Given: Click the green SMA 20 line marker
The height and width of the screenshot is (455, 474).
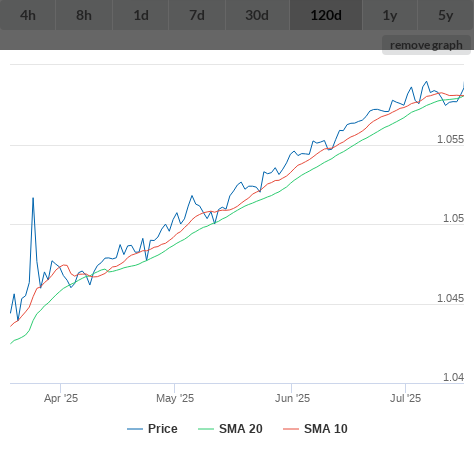Looking at the screenshot, I should 206,429.
